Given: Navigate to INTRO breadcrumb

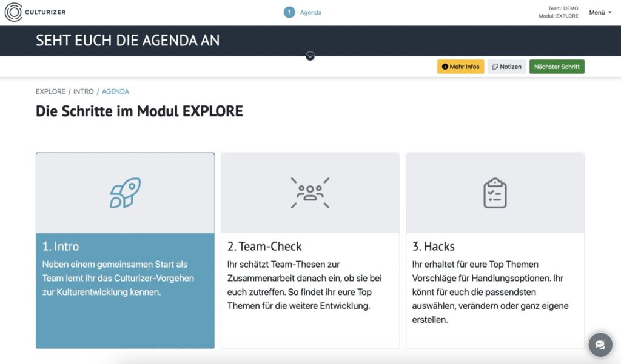Looking at the screenshot, I should point(83,91).
